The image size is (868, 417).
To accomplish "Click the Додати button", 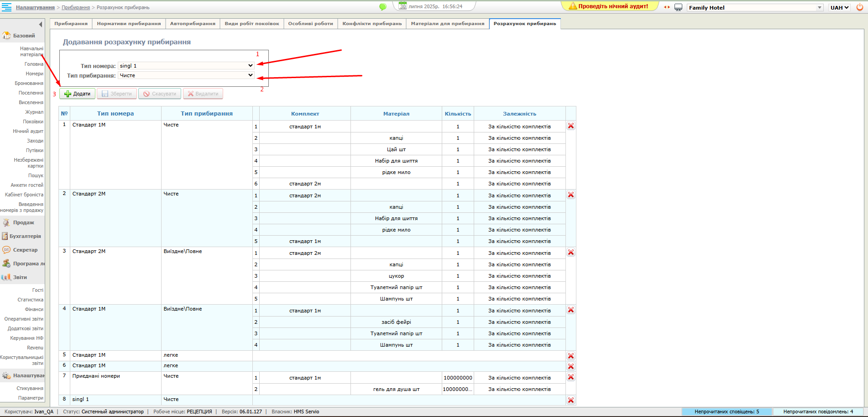I will click(77, 94).
